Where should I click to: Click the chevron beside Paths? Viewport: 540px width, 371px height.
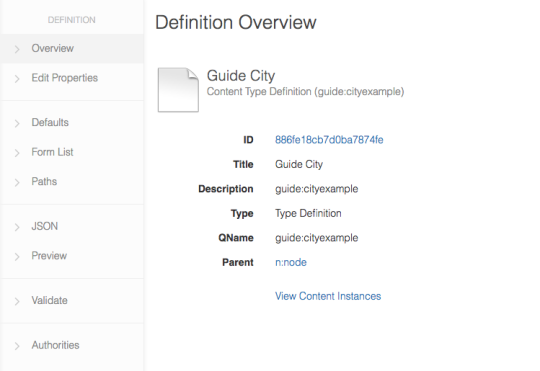point(17,183)
